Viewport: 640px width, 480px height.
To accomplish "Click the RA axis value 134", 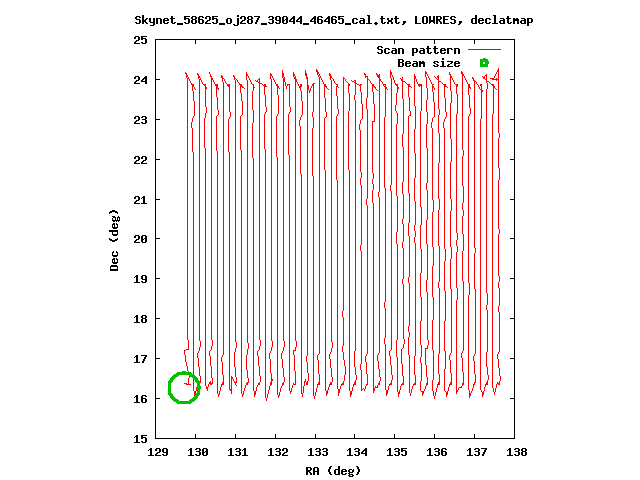I will pos(357,452).
